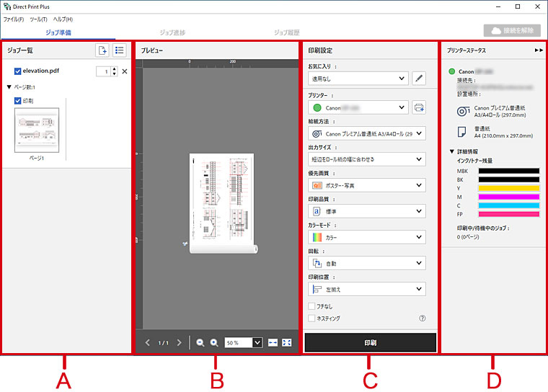
Task: Click the 印刷 print button
Action: (x=371, y=342)
